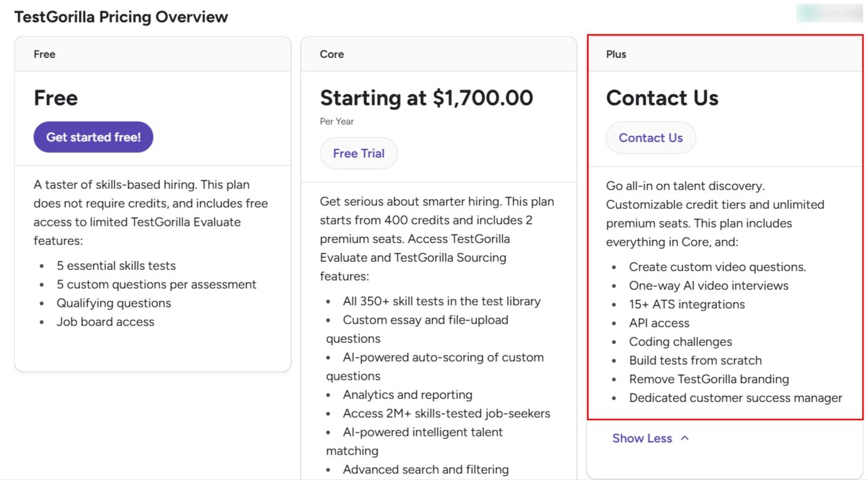The height and width of the screenshot is (480, 868).
Task: Select the TestGorilla Pricing Overview heading
Action: [x=121, y=17]
